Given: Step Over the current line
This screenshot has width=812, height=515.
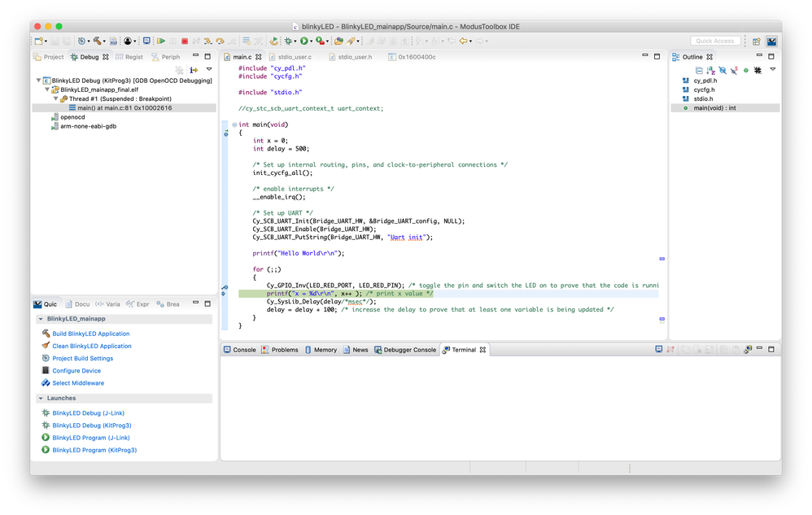Looking at the screenshot, I should (x=220, y=41).
